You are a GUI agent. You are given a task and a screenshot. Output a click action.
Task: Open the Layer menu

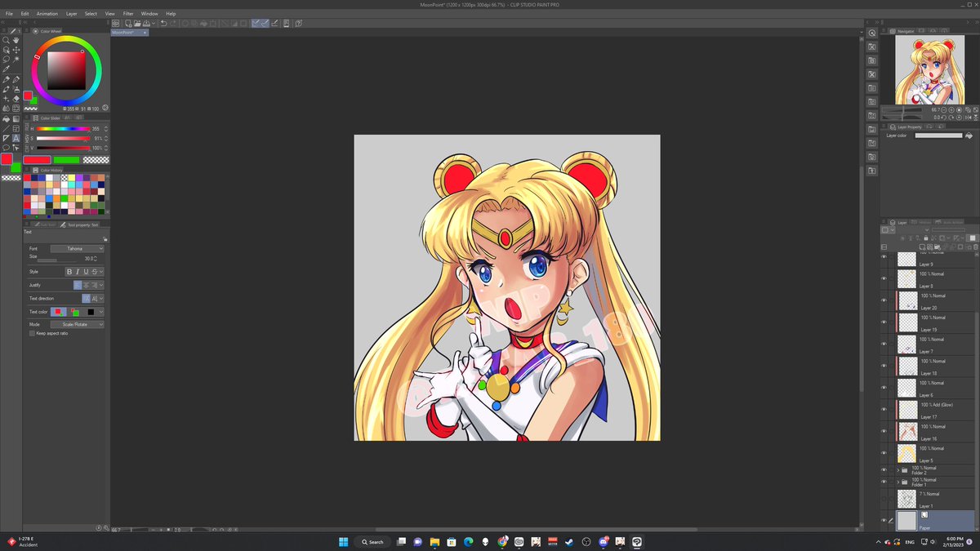click(x=72, y=14)
